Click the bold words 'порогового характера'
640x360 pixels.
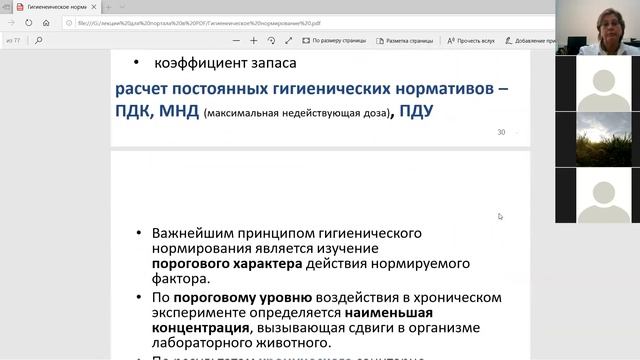pos(227,264)
